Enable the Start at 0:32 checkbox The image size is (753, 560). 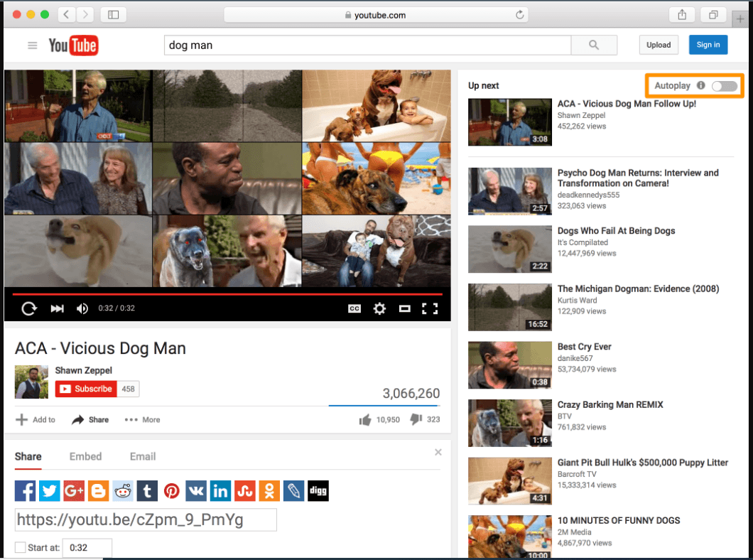pos(19,548)
